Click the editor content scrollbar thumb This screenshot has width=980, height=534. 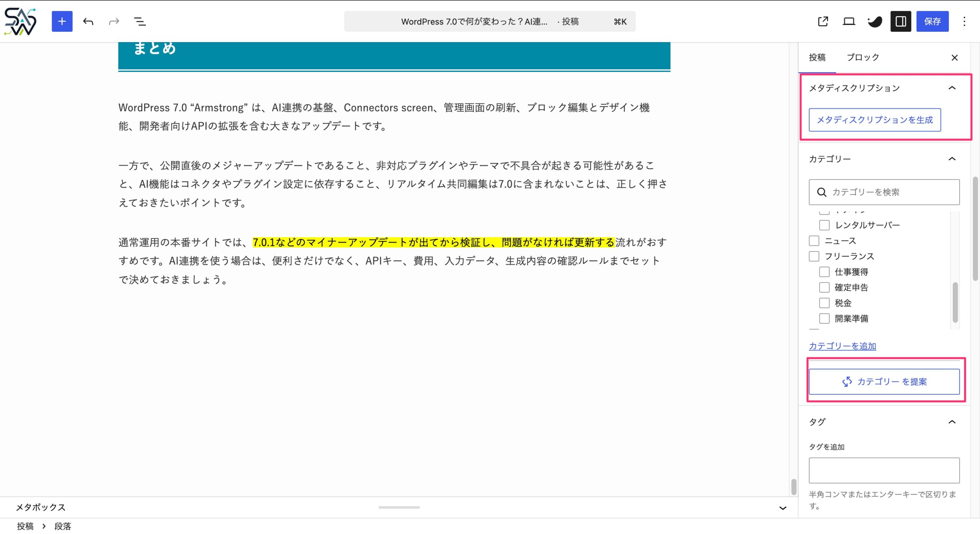(x=794, y=487)
